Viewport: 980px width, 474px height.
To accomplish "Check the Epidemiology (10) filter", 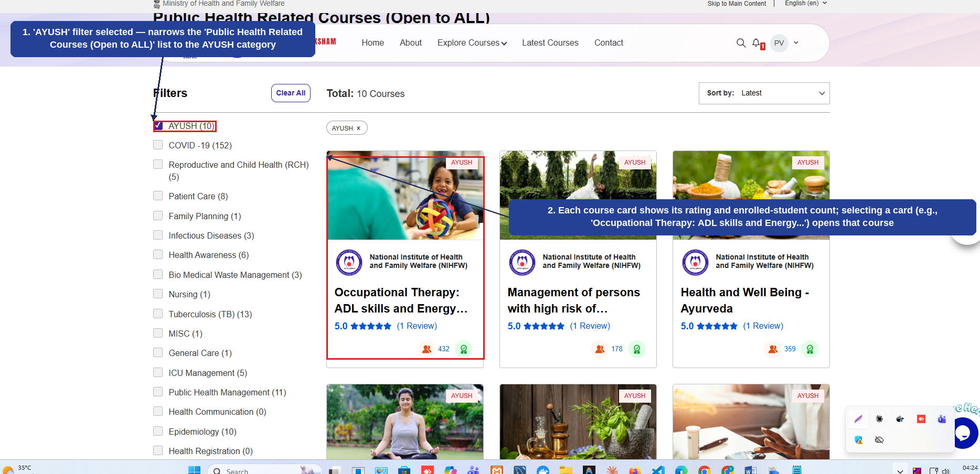I will pos(158,431).
